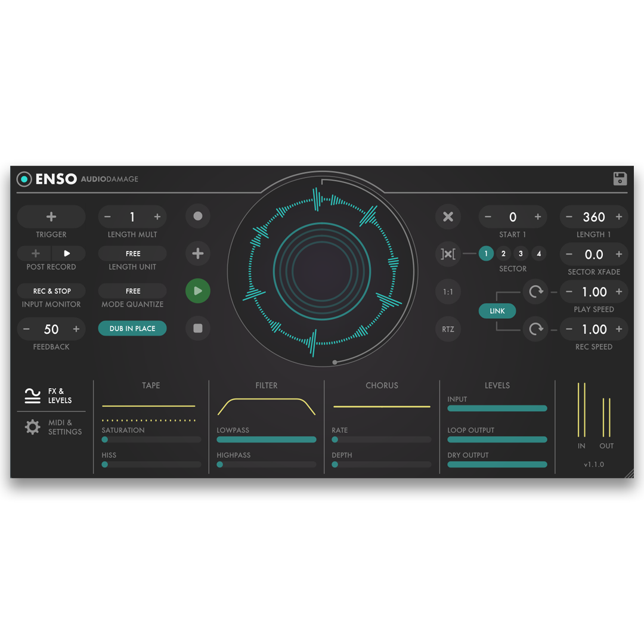Reverse playback with the play speed arrow icon
The height and width of the screenshot is (644, 644).
point(535,292)
